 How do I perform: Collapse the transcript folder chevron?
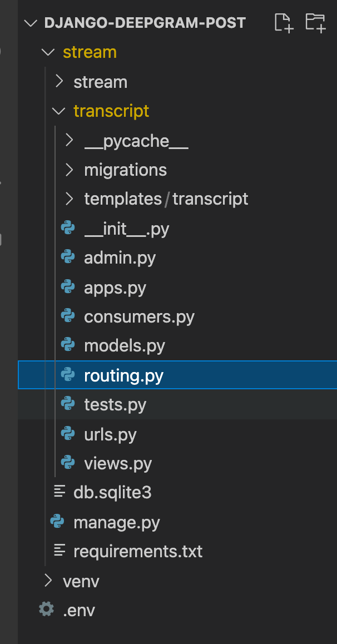[x=60, y=111]
